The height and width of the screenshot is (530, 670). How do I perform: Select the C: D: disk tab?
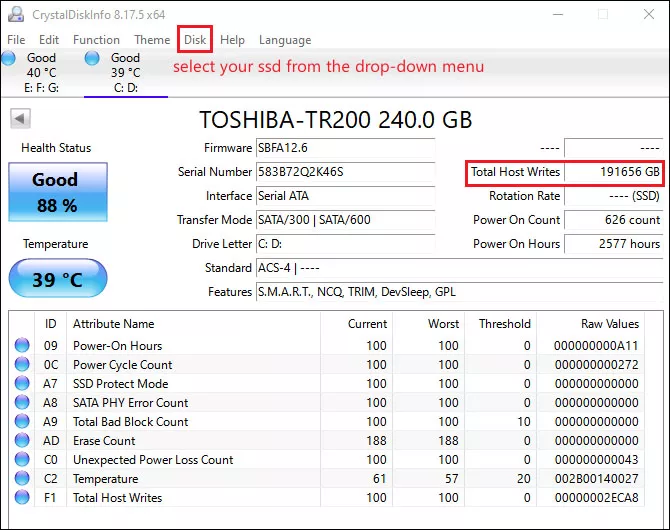point(126,73)
